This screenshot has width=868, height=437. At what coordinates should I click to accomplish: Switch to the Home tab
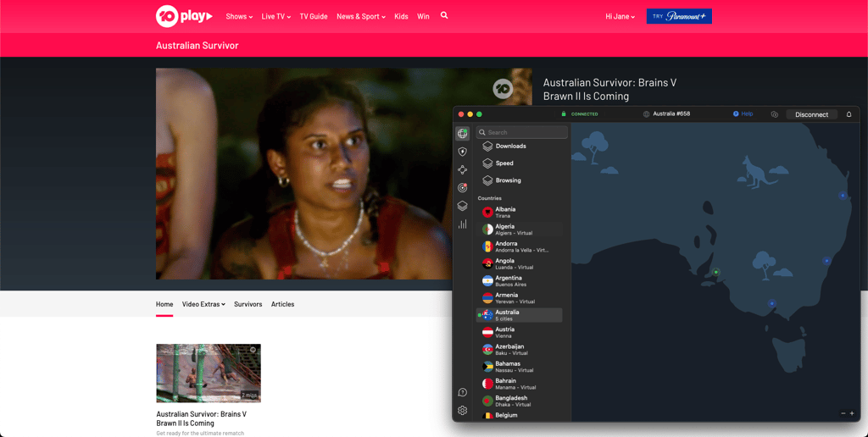click(164, 304)
